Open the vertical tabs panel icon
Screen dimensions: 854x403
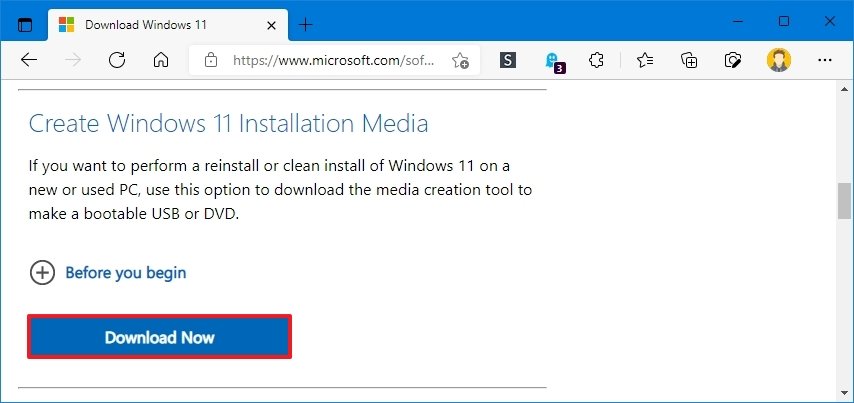(x=25, y=25)
